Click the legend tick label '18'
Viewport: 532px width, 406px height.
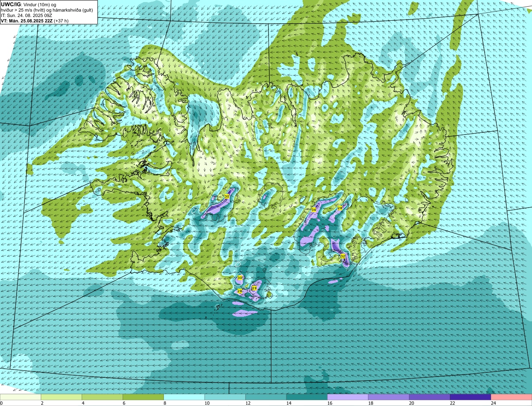click(371, 403)
